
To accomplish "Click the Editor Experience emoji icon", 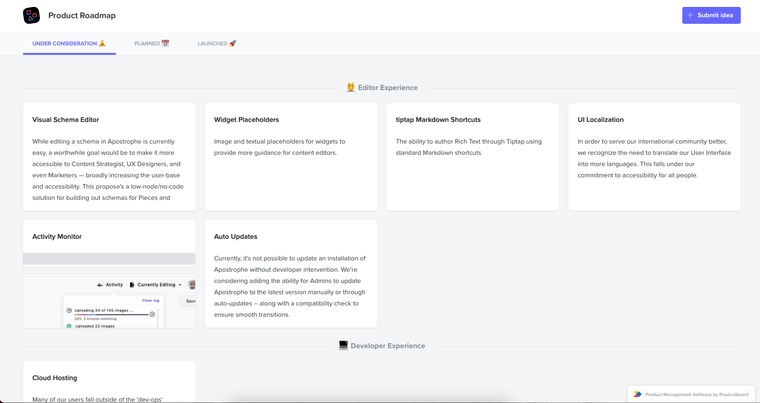I will pyautogui.click(x=351, y=87).
